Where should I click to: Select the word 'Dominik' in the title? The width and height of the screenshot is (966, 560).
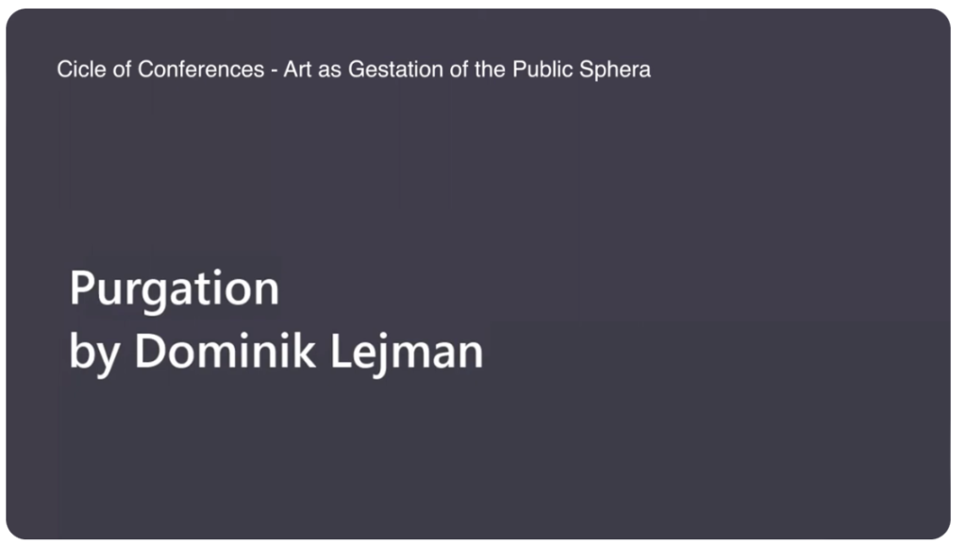225,350
